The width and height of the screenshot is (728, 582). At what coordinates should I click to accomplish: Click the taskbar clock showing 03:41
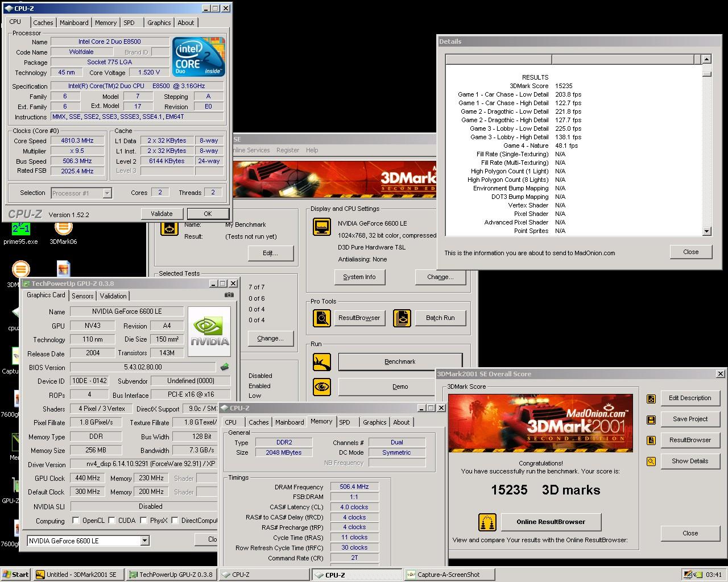[x=713, y=575]
